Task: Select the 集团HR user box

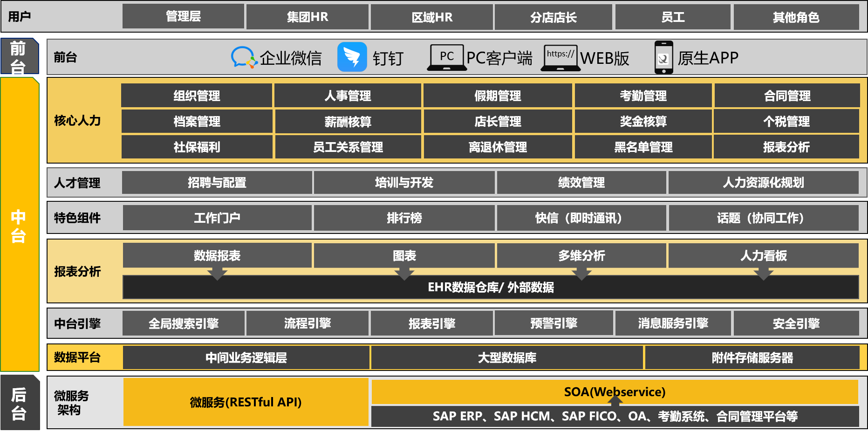Action: click(308, 17)
